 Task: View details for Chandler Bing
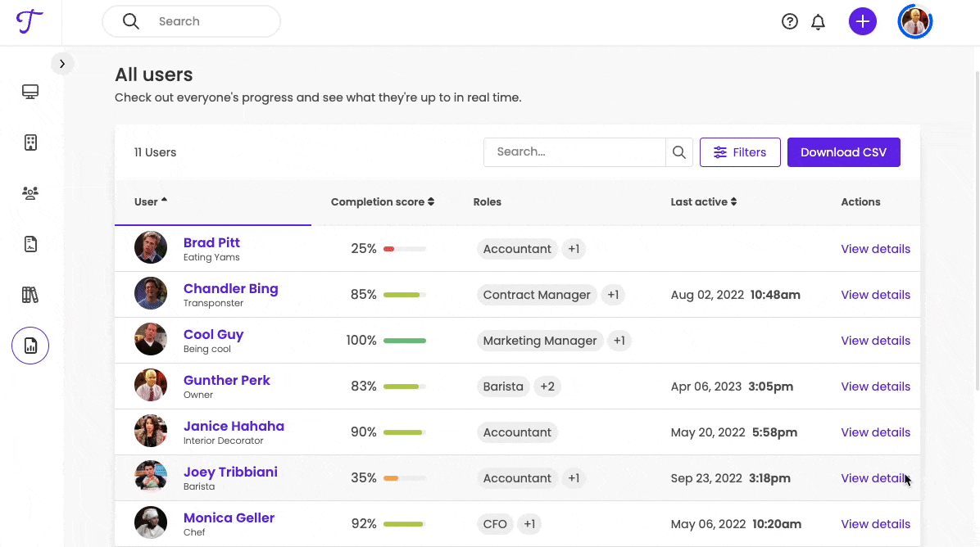coord(876,294)
